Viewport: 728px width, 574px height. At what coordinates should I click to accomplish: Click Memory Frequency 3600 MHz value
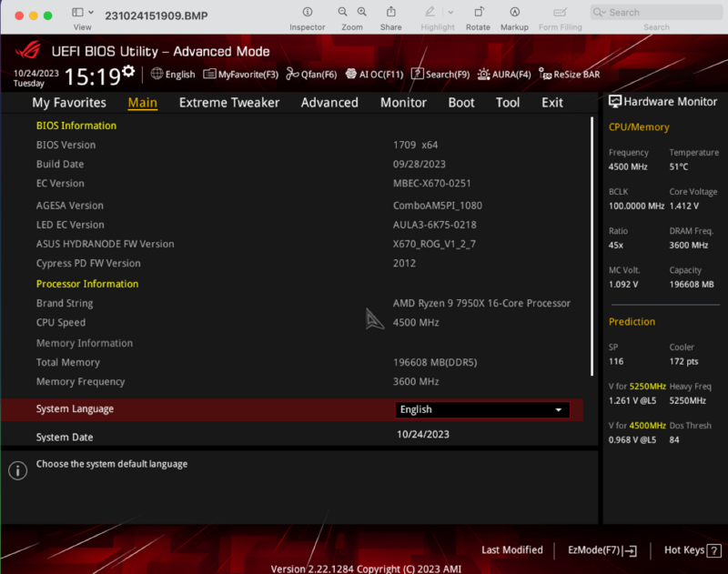[416, 381]
